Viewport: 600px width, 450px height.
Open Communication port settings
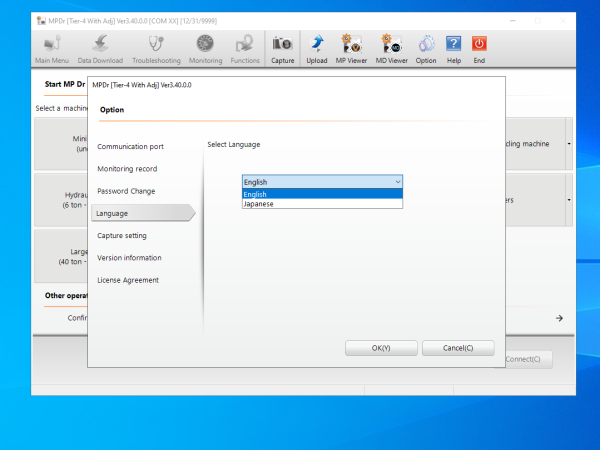tap(130, 147)
